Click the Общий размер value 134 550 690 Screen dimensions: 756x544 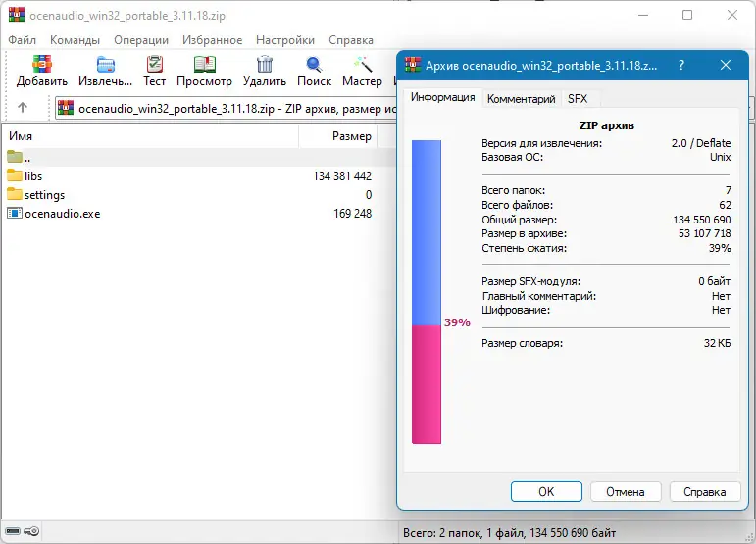[x=702, y=220]
